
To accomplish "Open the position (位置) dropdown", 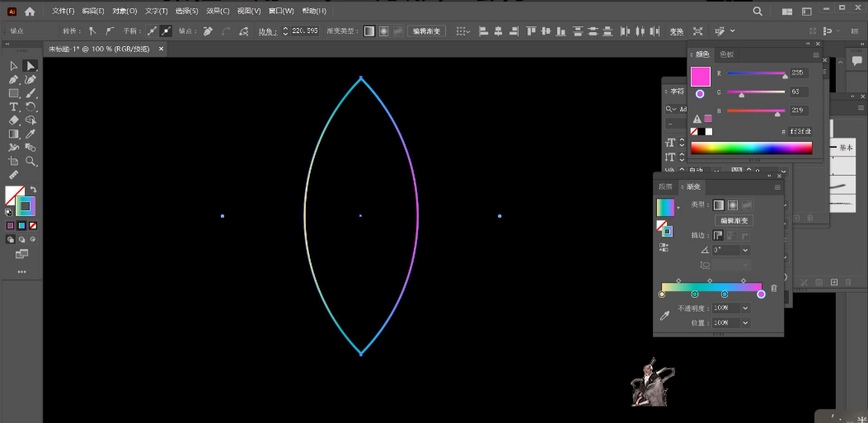I will coord(745,323).
